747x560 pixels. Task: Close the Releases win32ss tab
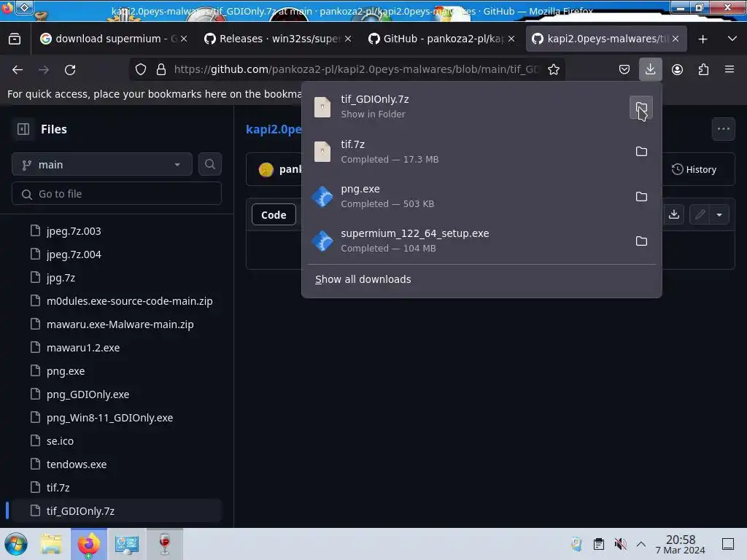(x=348, y=39)
